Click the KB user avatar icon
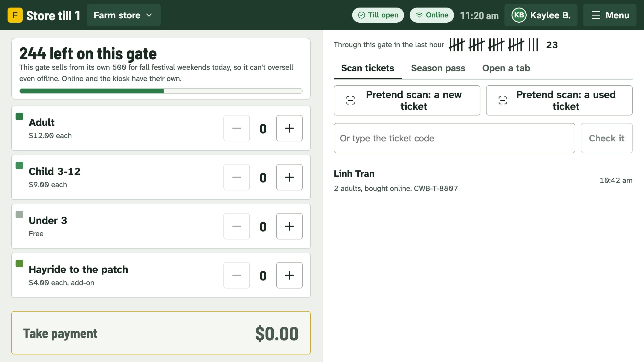The image size is (644, 362). tap(519, 15)
